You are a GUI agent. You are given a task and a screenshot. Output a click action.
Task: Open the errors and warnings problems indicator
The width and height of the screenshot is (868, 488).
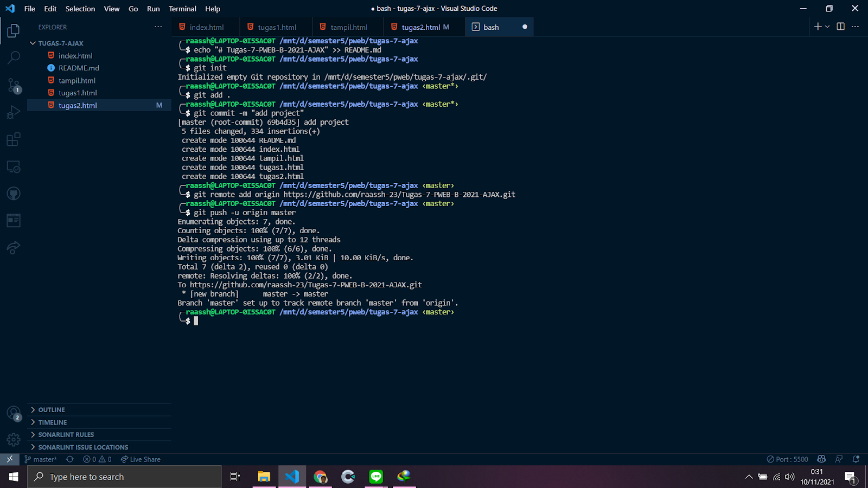[97, 459]
